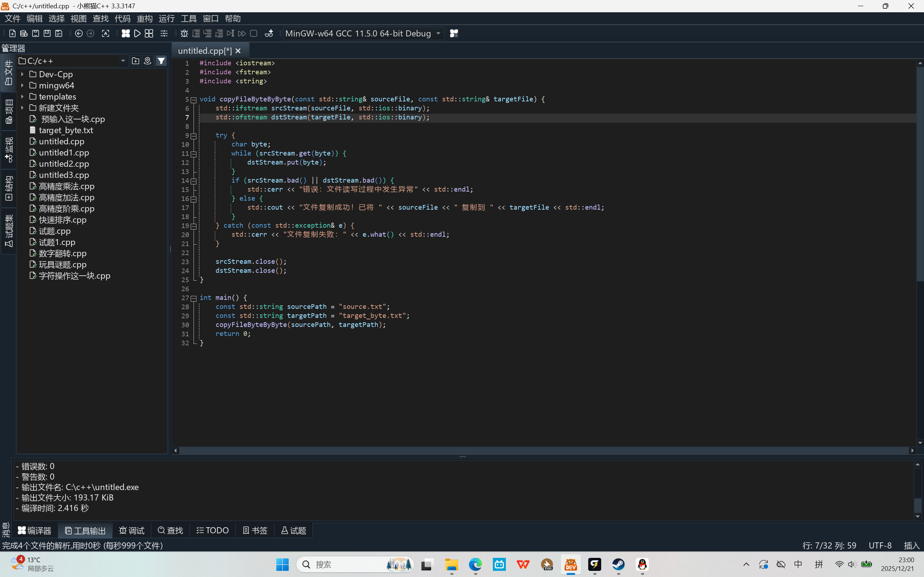Click the editor horizontal scrollbar track
924x577 pixels.
click(x=534, y=451)
